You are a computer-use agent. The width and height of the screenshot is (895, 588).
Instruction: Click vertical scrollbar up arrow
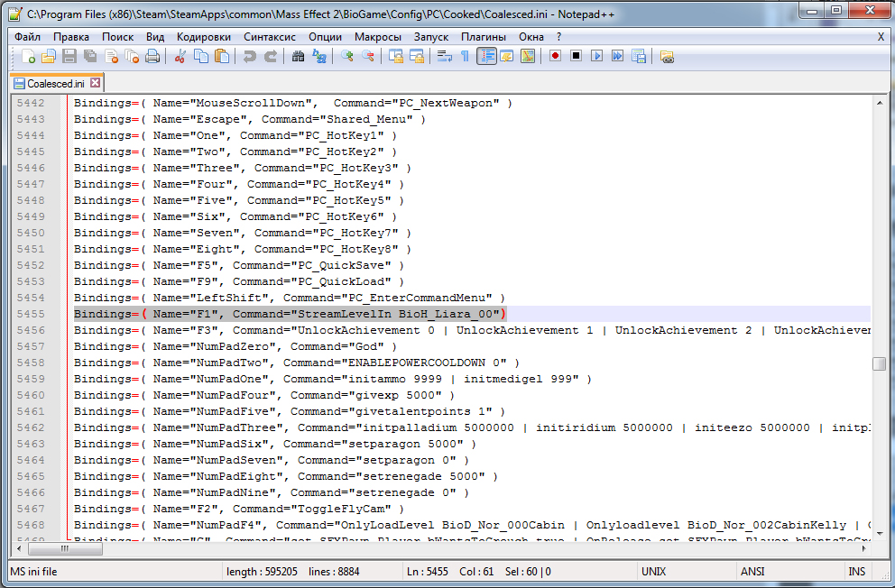(879, 103)
